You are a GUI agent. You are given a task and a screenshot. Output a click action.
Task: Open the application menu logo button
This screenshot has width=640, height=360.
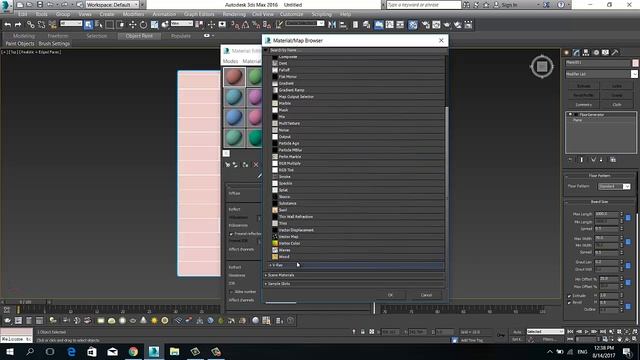point(6,6)
